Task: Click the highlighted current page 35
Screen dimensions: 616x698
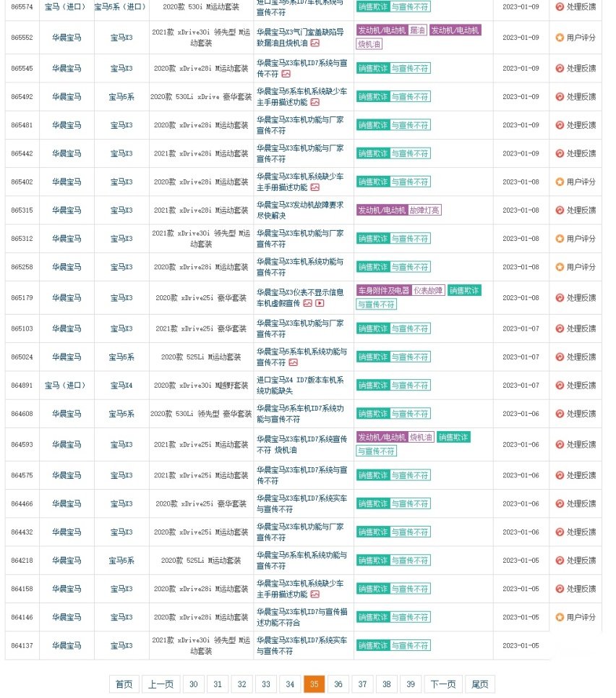Action: pyautogui.click(x=315, y=684)
